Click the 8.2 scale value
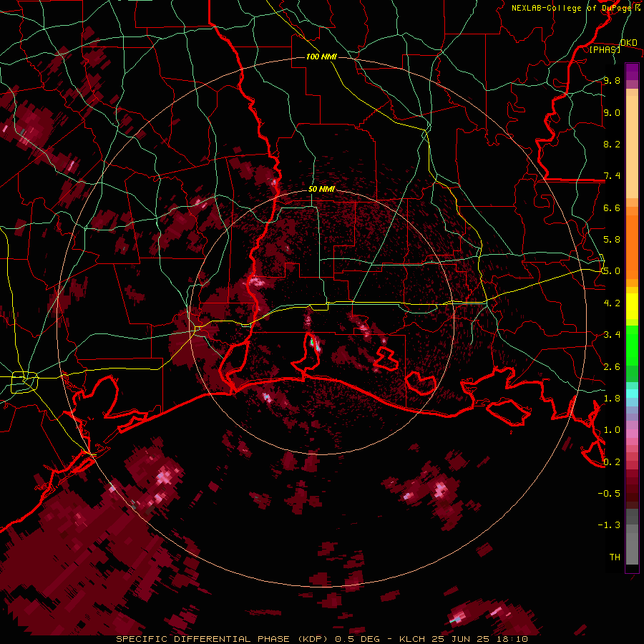 coord(612,144)
